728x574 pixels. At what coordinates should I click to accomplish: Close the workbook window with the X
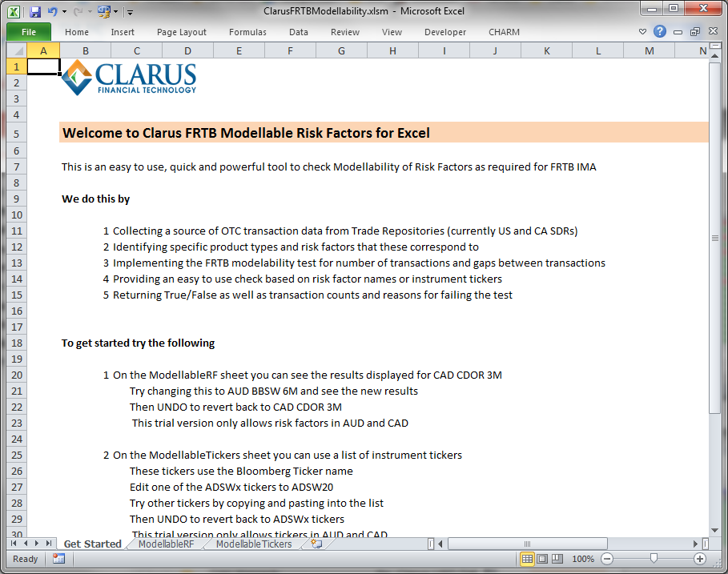click(x=713, y=31)
